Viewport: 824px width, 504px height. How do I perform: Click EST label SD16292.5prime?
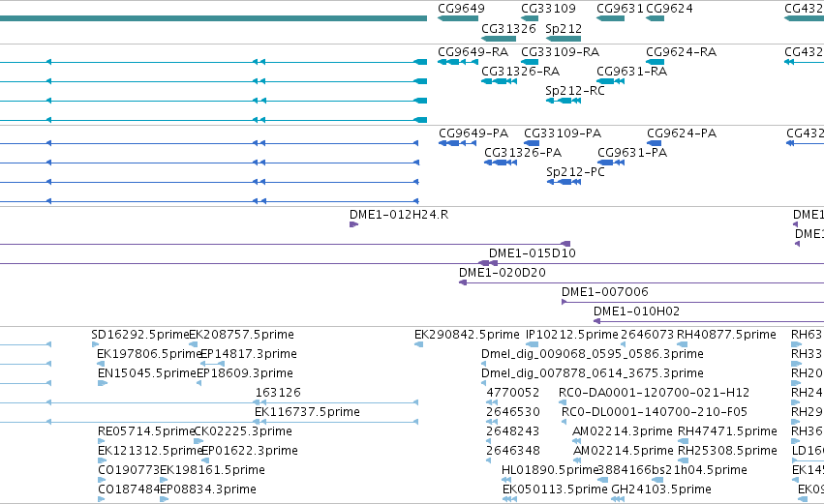[139, 335]
